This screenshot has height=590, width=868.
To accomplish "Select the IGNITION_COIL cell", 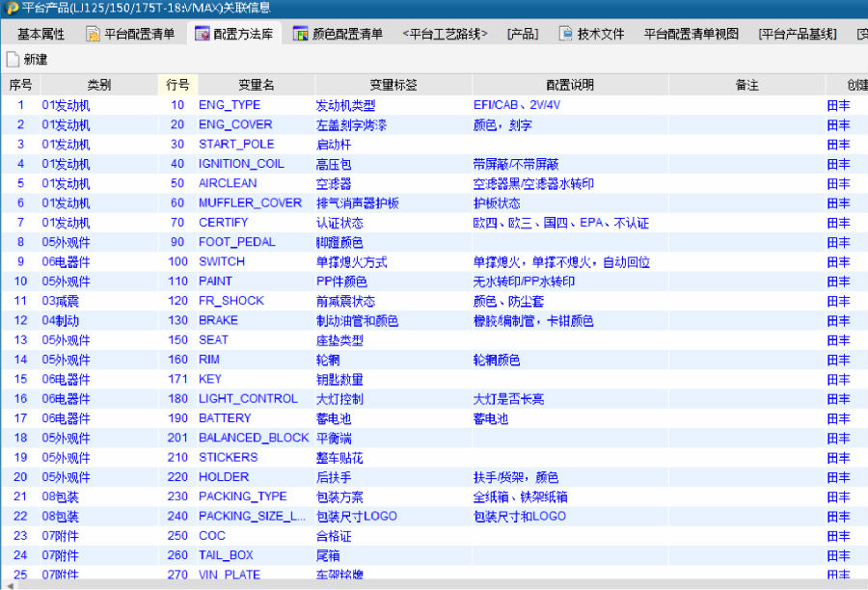I will (257, 164).
